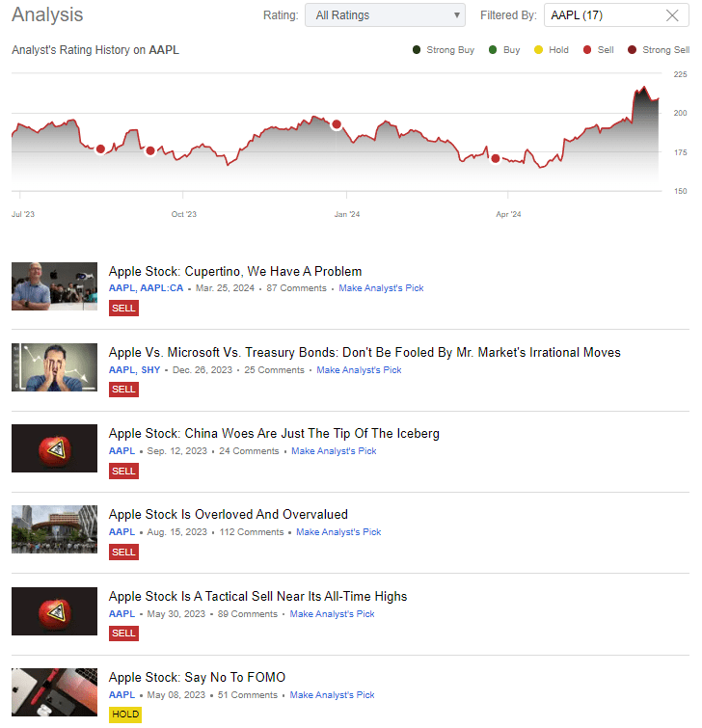Click the AAPL (17) filter field
Screen dimensions: 702x728
[616, 15]
